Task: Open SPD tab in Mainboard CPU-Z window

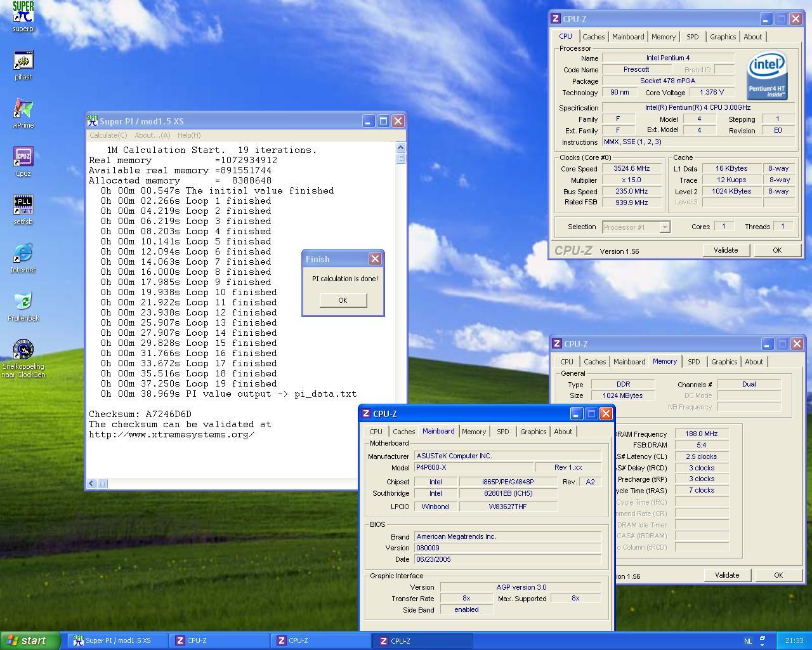Action: [503, 432]
